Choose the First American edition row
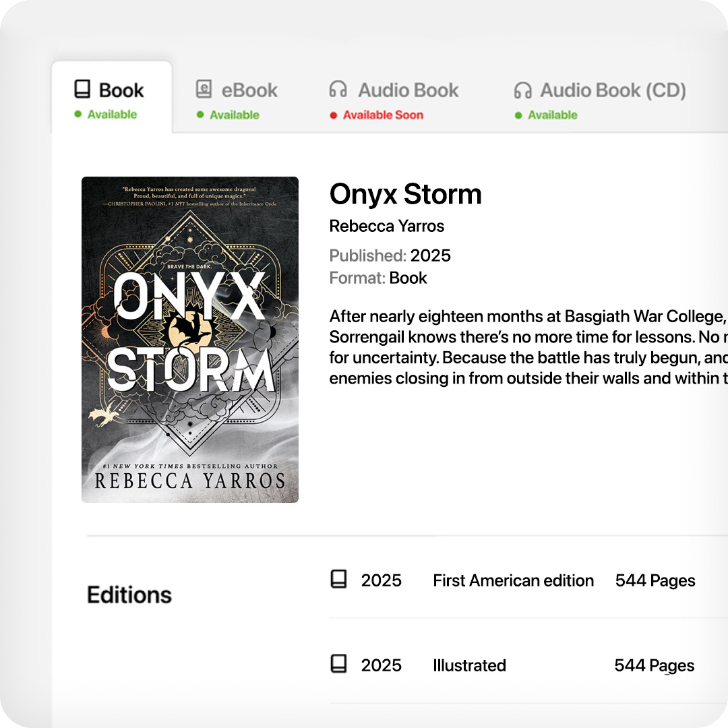The image size is (728, 728). coord(528,580)
